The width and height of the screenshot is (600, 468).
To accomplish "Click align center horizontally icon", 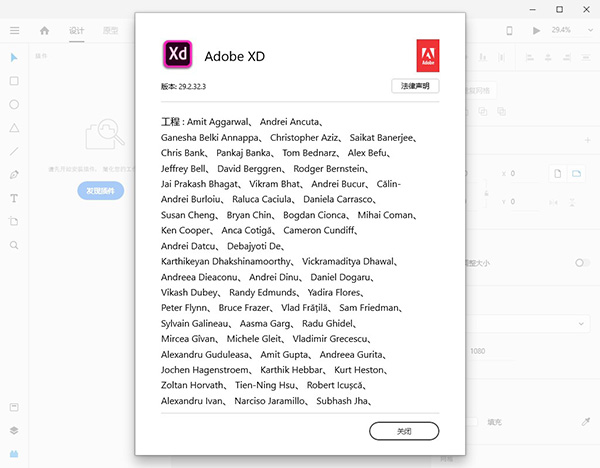I will (x=548, y=58).
